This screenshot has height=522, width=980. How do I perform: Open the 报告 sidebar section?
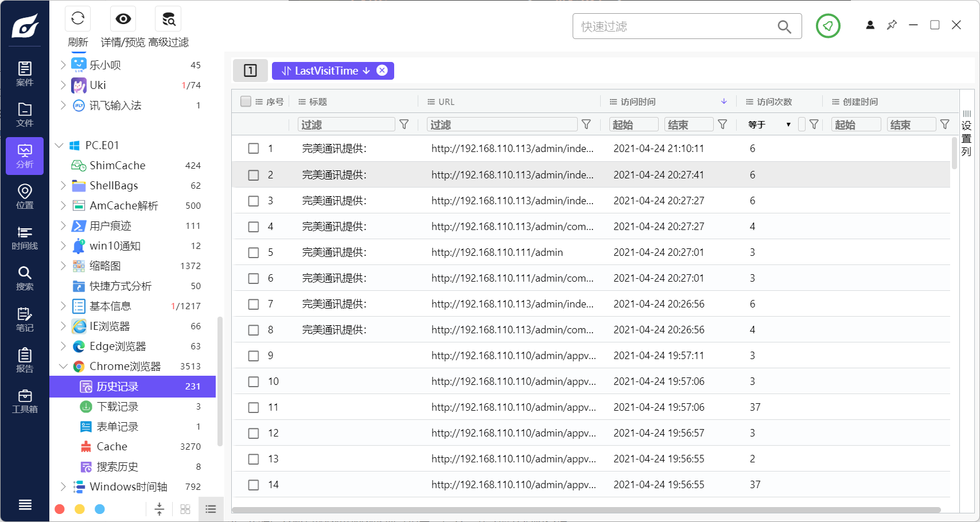pyautogui.click(x=25, y=360)
